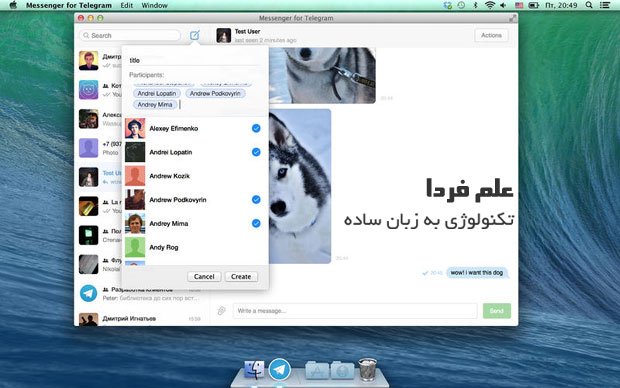The image size is (620, 388).
Task: Click the compose new message icon
Action: click(x=194, y=35)
